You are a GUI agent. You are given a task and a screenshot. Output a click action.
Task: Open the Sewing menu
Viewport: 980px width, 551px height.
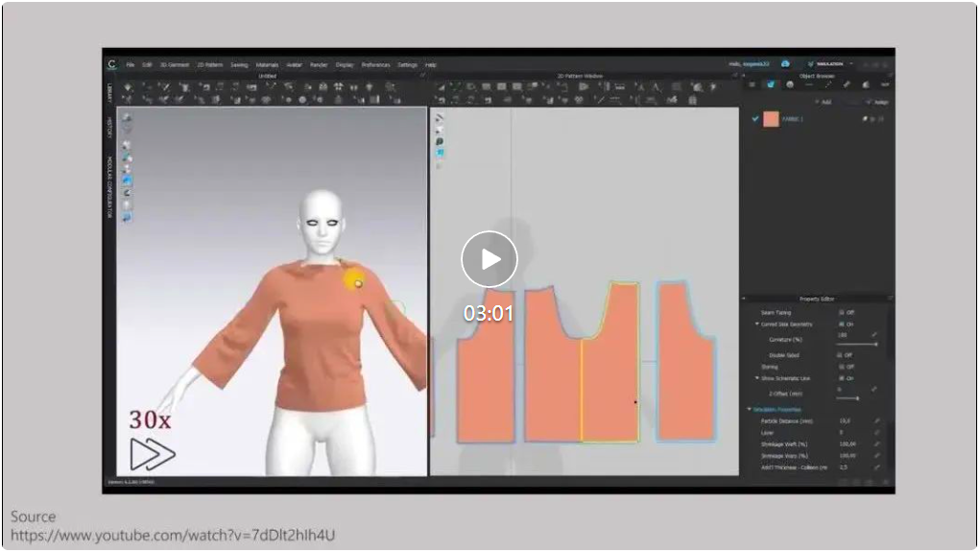(x=239, y=65)
